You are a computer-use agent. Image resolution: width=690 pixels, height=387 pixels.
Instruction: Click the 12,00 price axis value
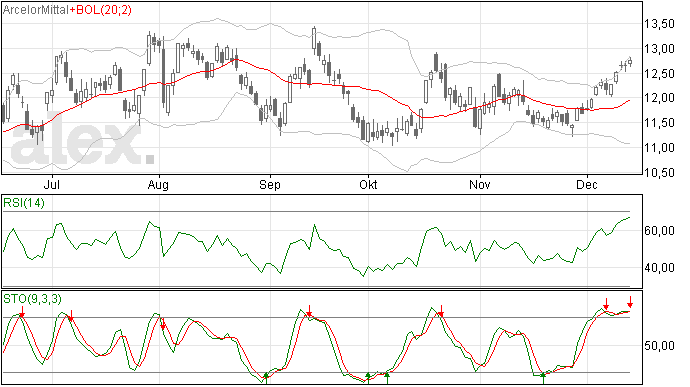coord(659,98)
